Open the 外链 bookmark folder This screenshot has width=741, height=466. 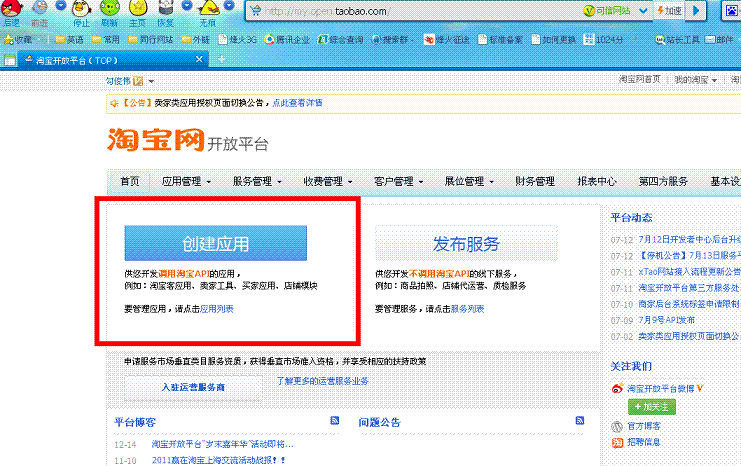tap(196, 40)
